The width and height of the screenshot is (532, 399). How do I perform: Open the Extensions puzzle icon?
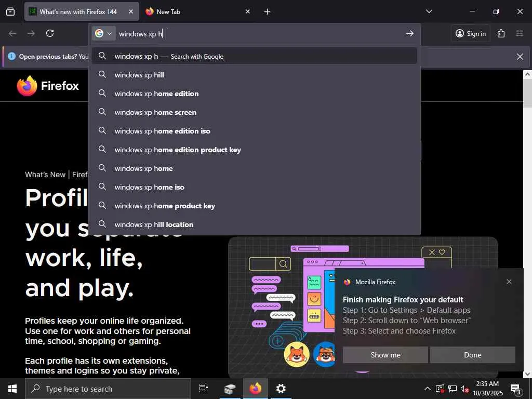coord(501,33)
